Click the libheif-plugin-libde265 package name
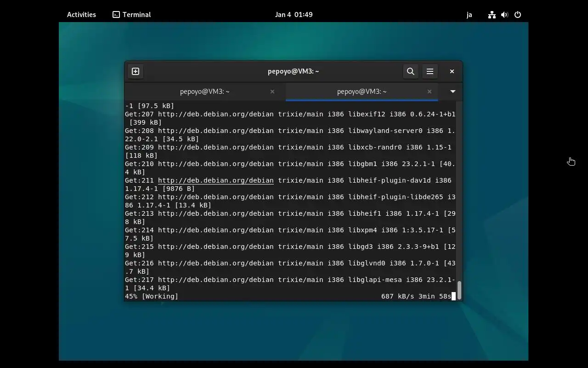The image size is (588, 368). pos(396,197)
